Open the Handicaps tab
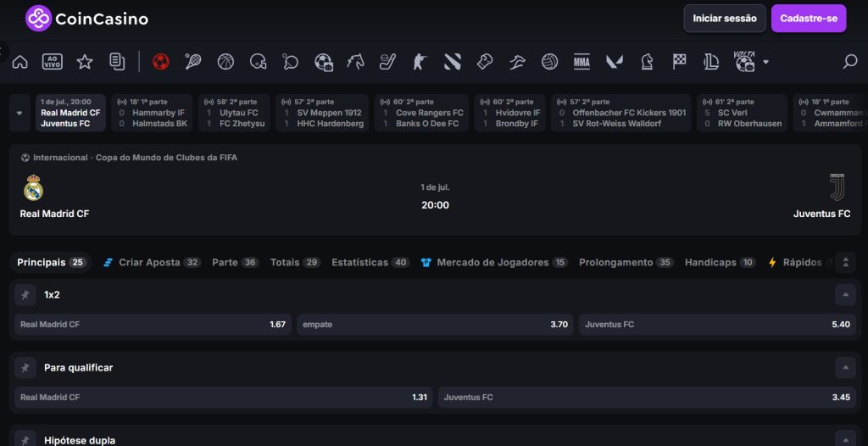 click(720, 262)
